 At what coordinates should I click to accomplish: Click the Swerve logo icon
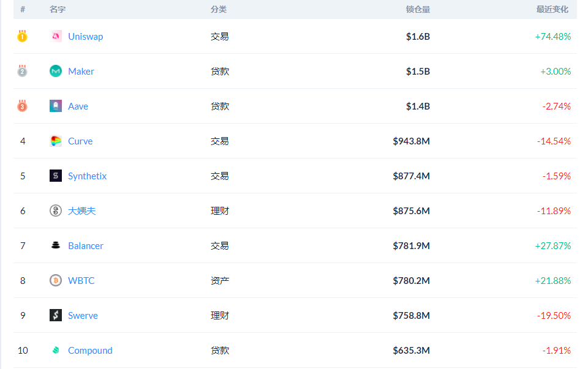click(x=56, y=315)
